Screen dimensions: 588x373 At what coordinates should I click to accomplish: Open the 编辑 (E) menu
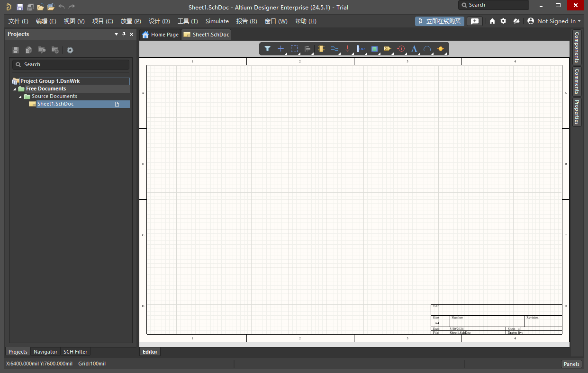(46, 21)
